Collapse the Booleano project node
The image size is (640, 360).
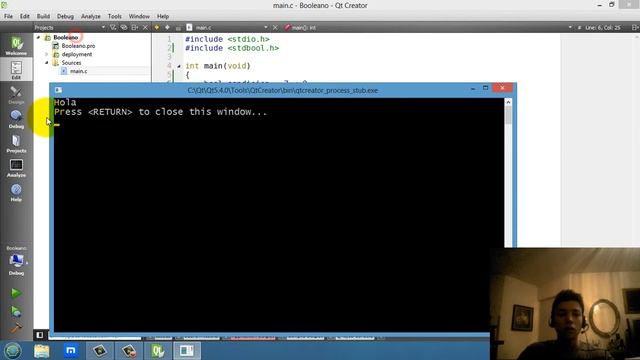coord(39,37)
